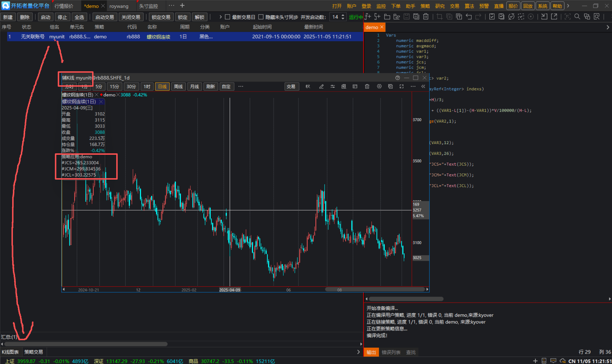The height and width of the screenshot is (364, 612).
Task: Expand more period options with the ellipsis
Action: pyautogui.click(x=241, y=87)
